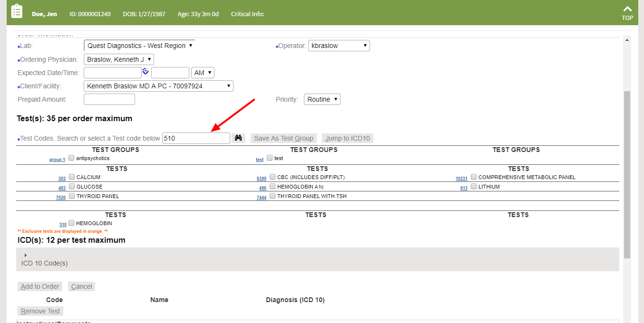Open test code 303 link
644x323 pixels.
coord(62,179)
